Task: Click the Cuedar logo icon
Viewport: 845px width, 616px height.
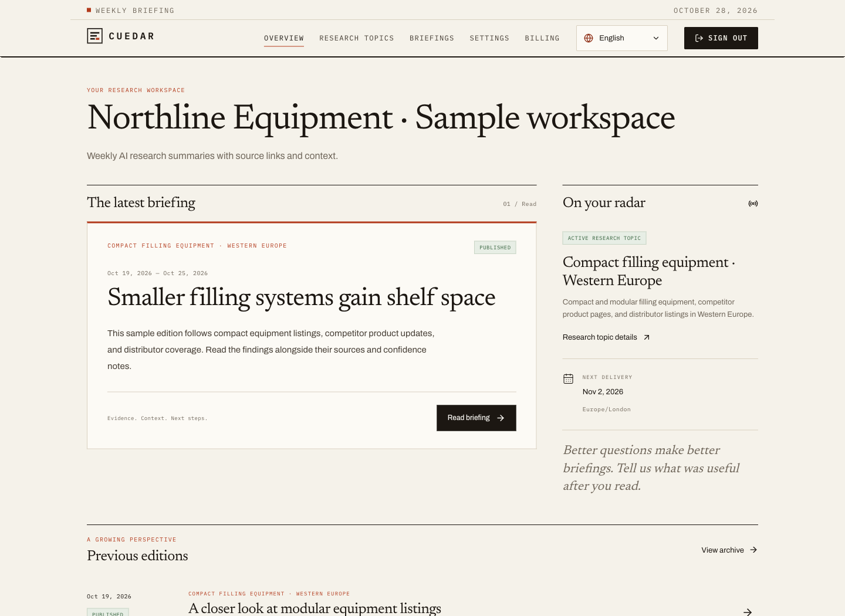Action: [94, 36]
